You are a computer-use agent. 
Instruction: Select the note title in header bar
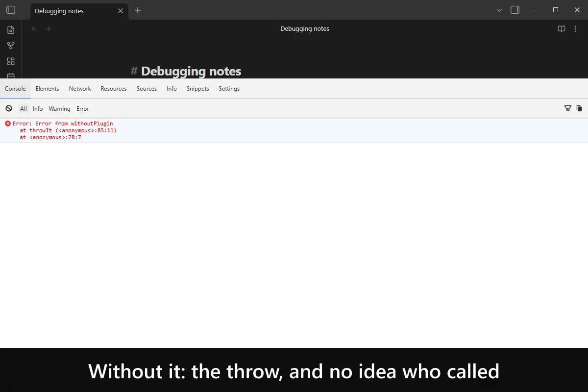point(305,29)
